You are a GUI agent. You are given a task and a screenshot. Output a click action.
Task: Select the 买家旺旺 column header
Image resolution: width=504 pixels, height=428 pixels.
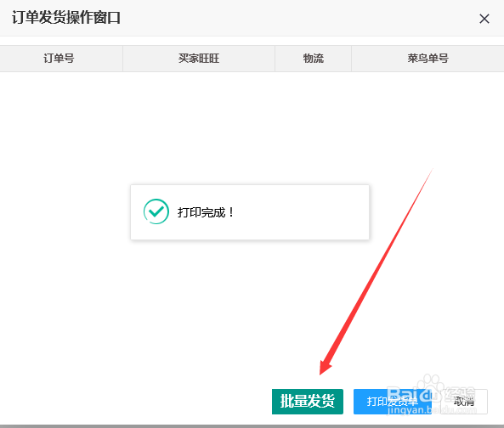(199, 59)
